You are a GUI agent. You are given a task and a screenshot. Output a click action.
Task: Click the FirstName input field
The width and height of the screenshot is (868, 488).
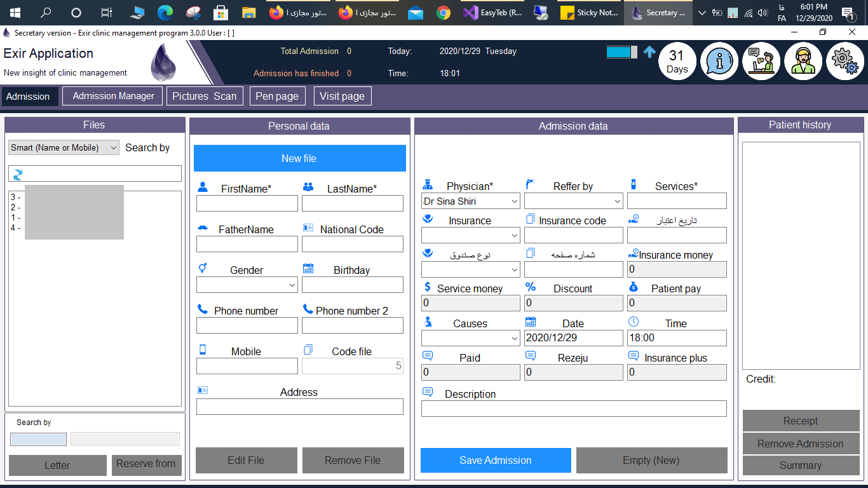click(x=247, y=203)
